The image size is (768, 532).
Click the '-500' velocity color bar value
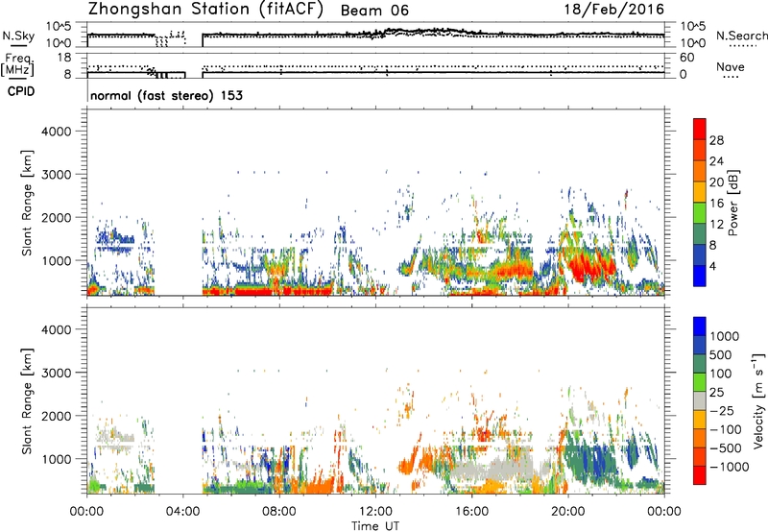726,448
